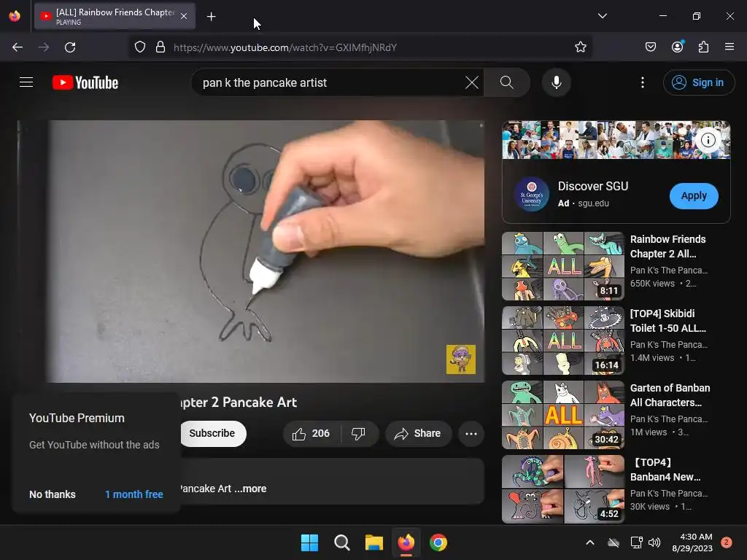Share this video
This screenshot has width=747, height=560.
click(x=418, y=433)
